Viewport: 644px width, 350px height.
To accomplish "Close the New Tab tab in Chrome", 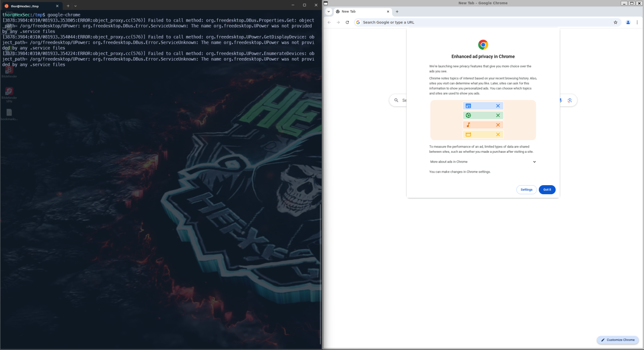I will (388, 12).
